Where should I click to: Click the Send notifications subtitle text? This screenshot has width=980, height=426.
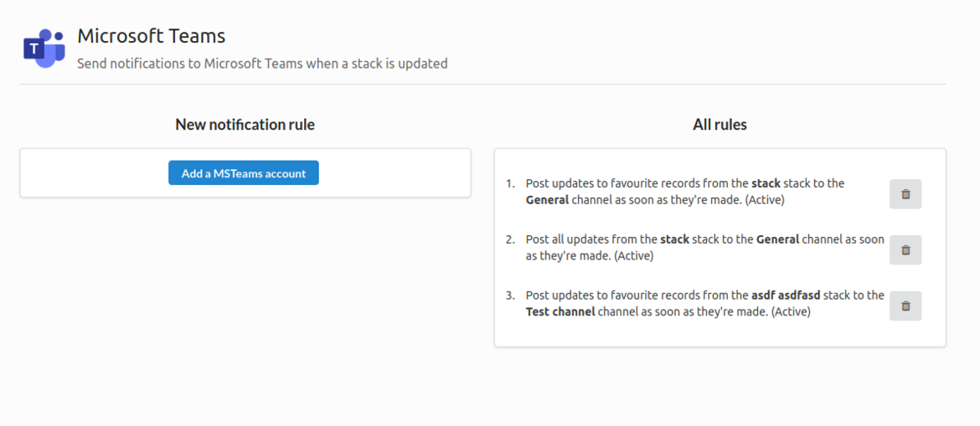[x=262, y=63]
